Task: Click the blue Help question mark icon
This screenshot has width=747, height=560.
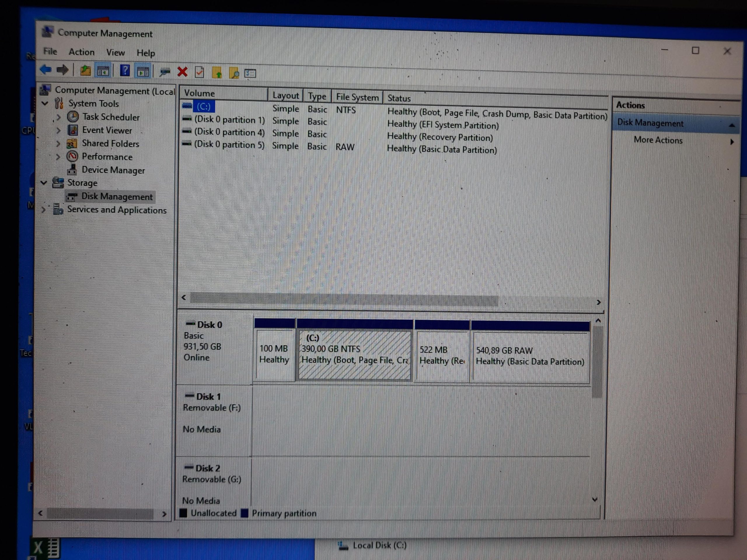Action: 125,71
